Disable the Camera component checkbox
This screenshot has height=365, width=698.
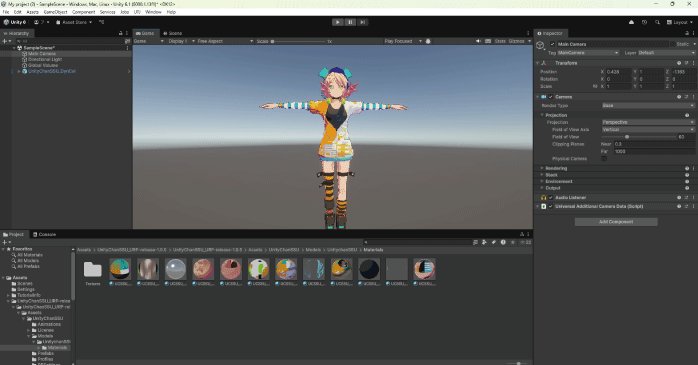(551, 97)
